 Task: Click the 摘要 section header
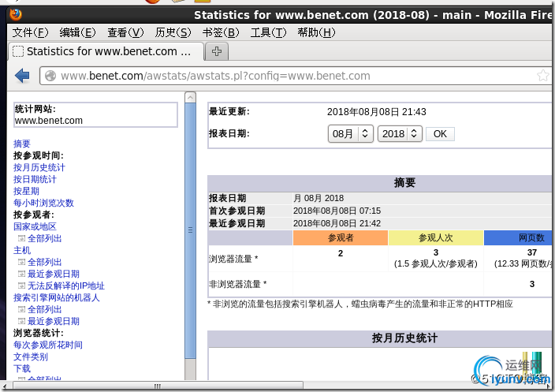click(x=404, y=183)
